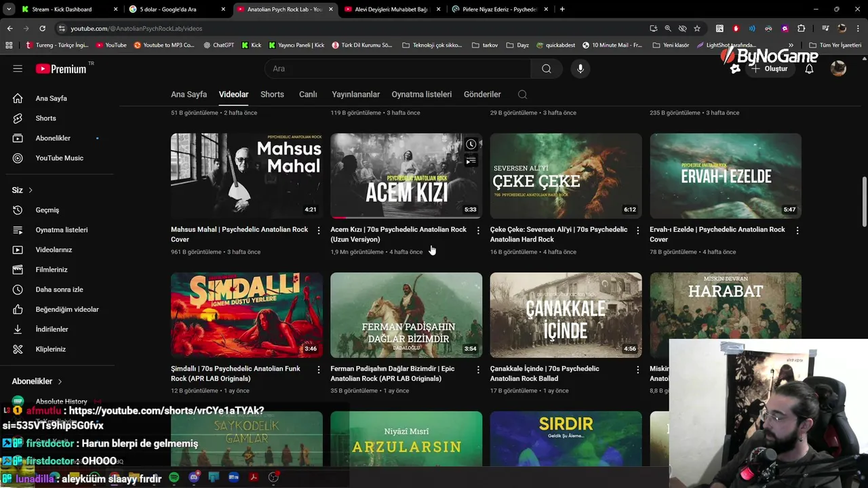Open the Chrome three-dot menu

[859, 28]
